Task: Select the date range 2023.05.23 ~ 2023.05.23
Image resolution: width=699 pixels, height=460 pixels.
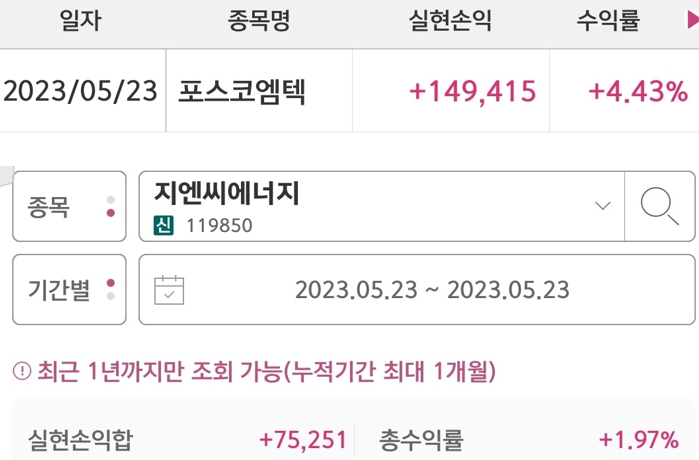Action: pyautogui.click(x=417, y=290)
